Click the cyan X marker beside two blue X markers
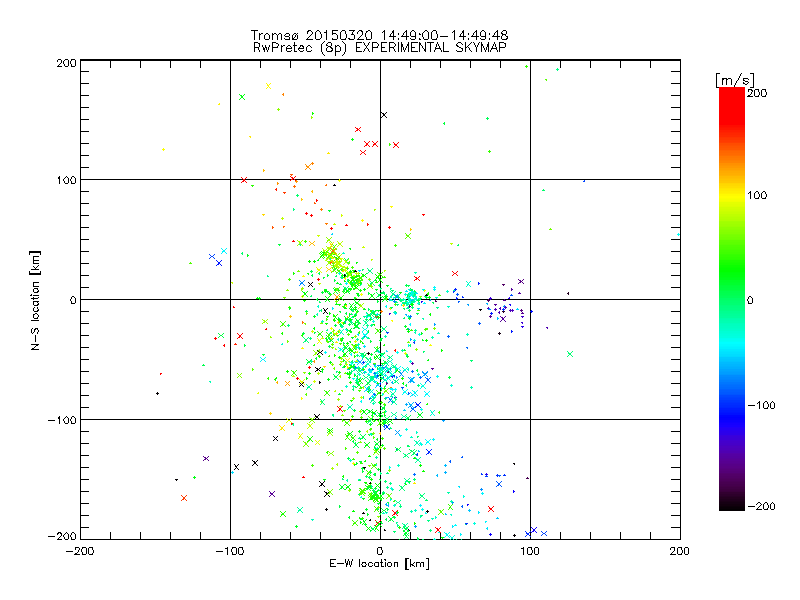Screen dimensions: 800x600 (224, 251)
